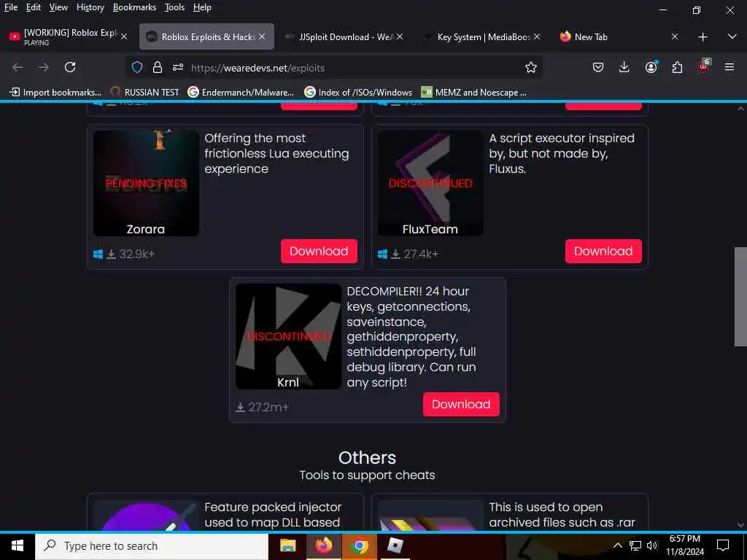This screenshot has height=560, width=747.
Task: Click Zorara's Windows platform icon
Action: [x=98, y=254]
